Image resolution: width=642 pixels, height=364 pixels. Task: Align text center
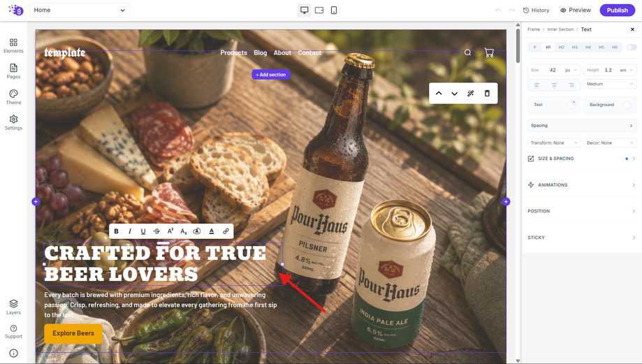click(x=554, y=85)
